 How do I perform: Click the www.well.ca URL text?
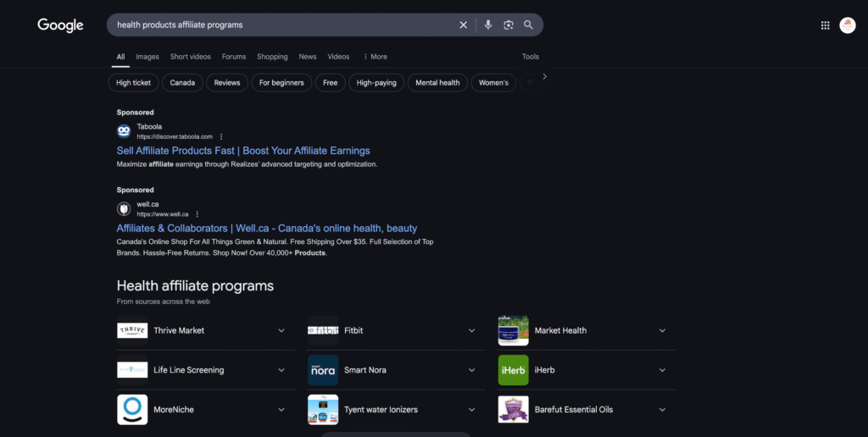[x=163, y=214]
